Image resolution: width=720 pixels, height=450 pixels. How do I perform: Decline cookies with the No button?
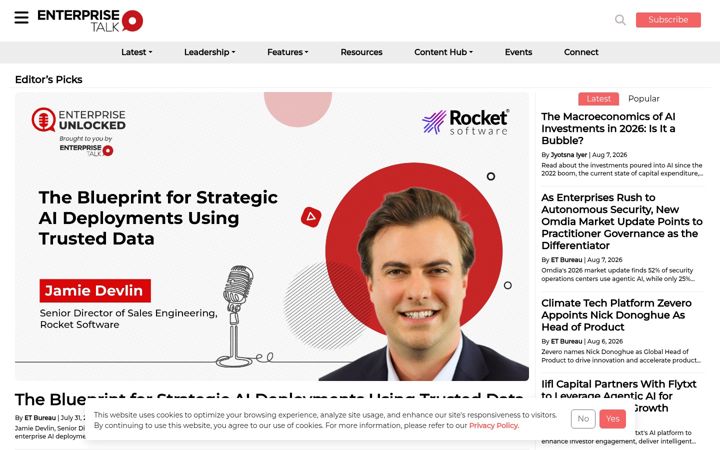tap(583, 419)
